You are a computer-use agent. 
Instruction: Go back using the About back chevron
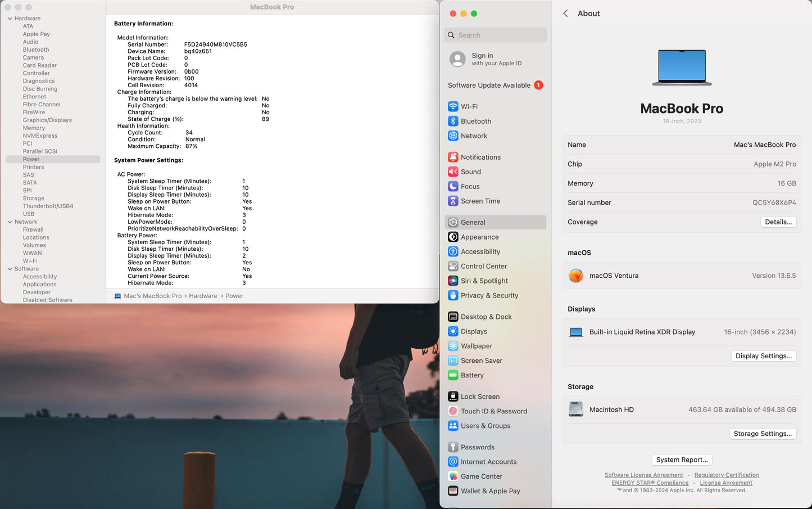[566, 13]
